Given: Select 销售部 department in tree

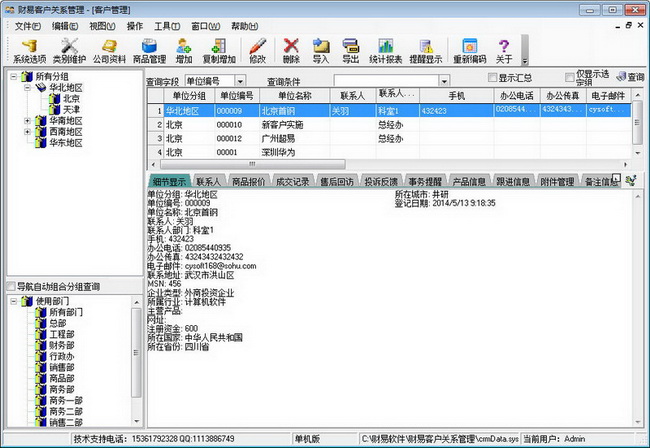Looking at the screenshot, I should (62, 367).
